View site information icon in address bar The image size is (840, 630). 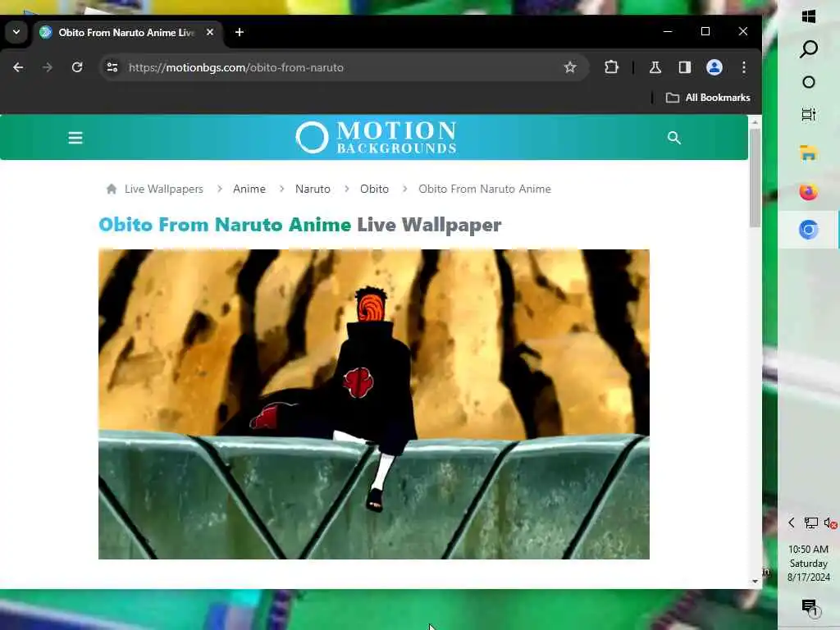[x=112, y=67]
